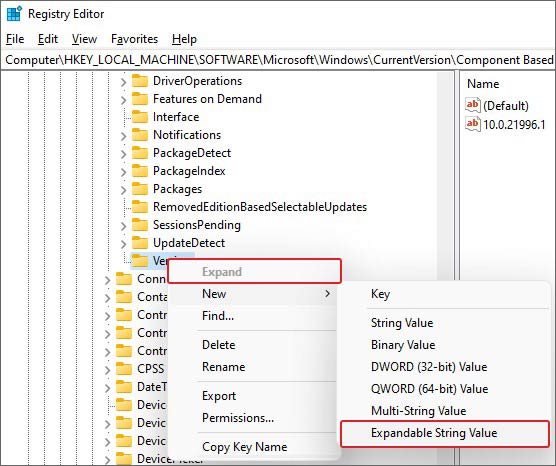
Task: Click the Registry Editor app icon
Action: point(14,14)
